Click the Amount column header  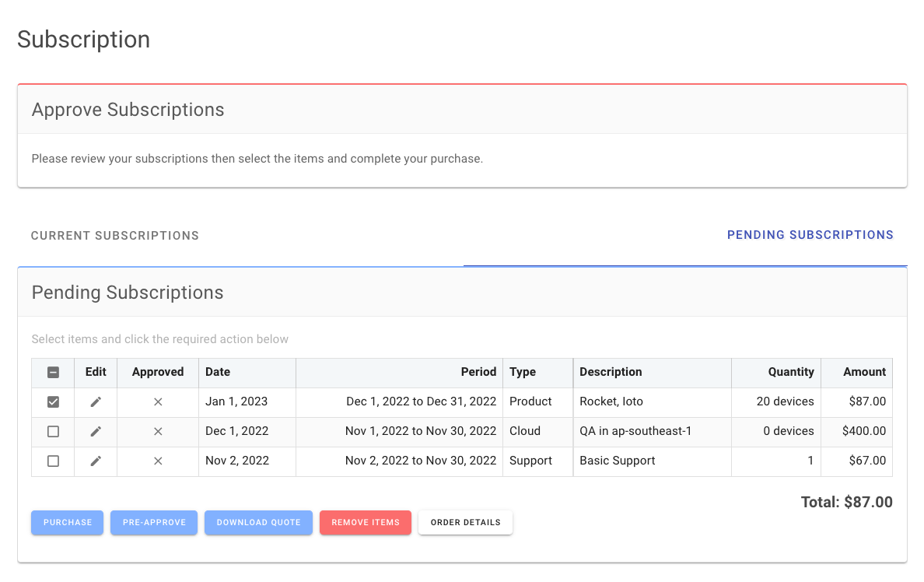pos(864,372)
